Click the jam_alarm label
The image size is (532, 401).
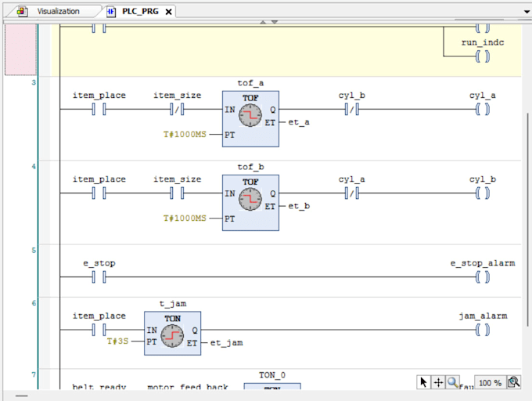point(483,316)
